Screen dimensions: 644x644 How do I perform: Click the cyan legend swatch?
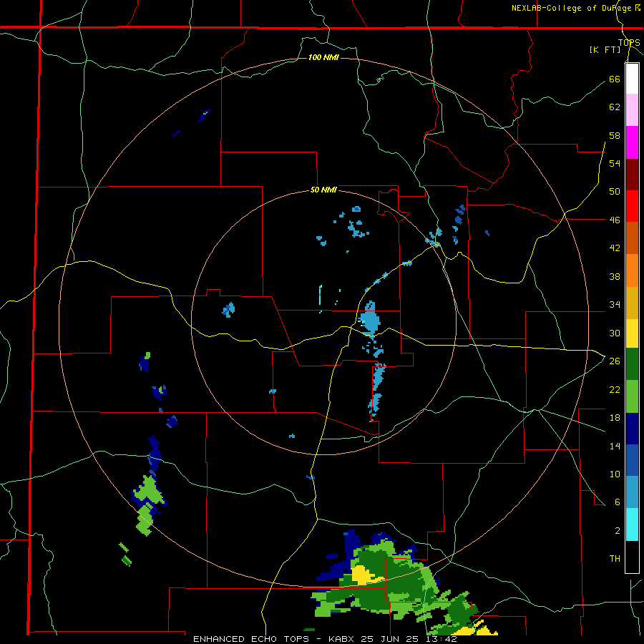[632, 525]
